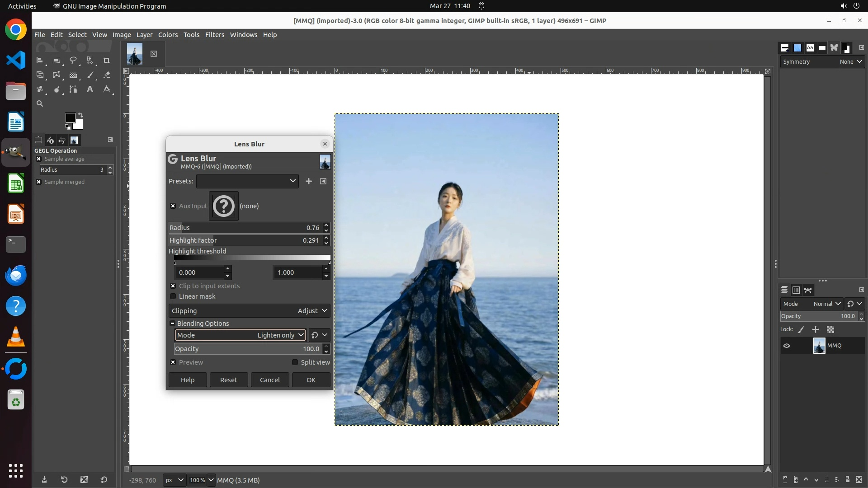Save current settings as named preset
The width and height of the screenshot is (868, 488).
(309, 181)
